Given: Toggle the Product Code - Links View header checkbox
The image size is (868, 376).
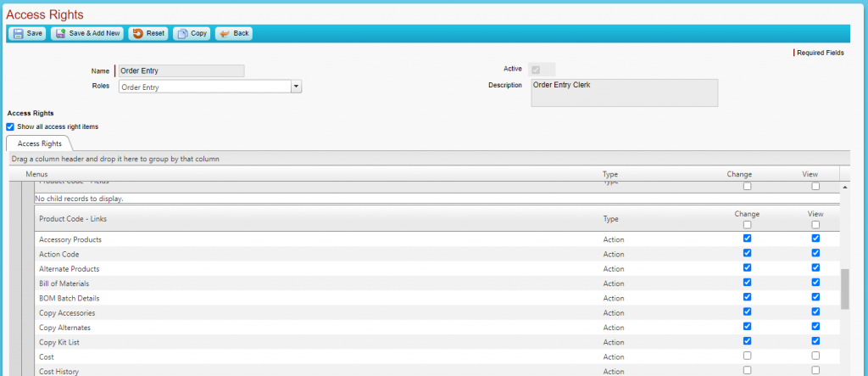Looking at the screenshot, I should point(815,225).
